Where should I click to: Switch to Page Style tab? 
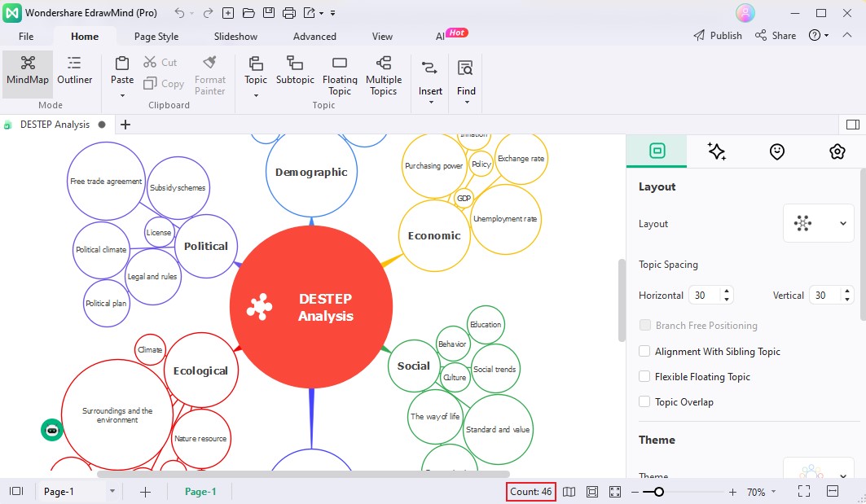tap(156, 37)
